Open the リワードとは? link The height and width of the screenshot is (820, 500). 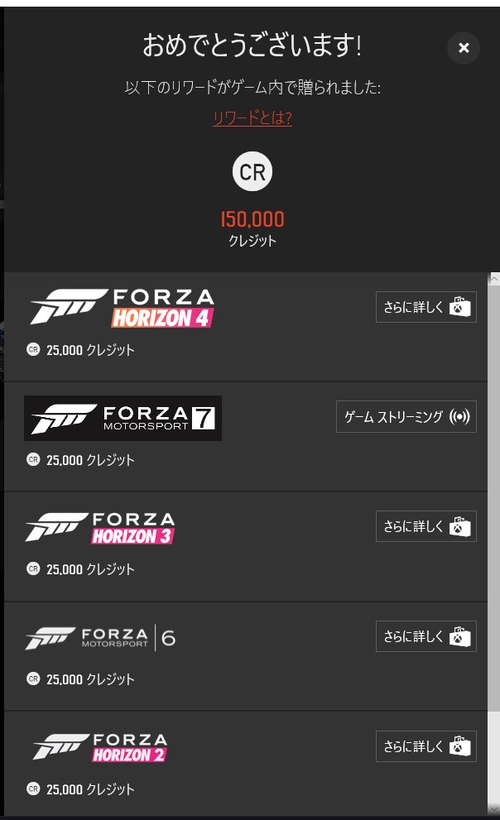tap(252, 118)
